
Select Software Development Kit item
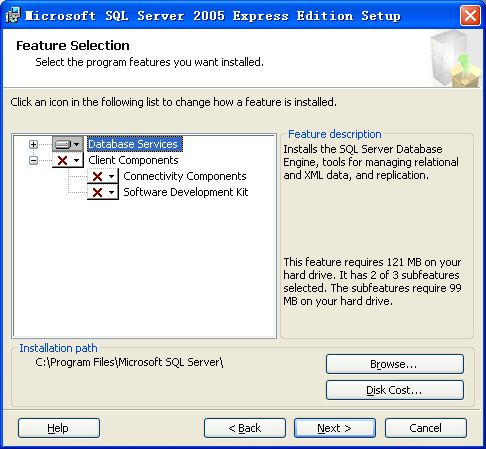pyautogui.click(x=186, y=192)
